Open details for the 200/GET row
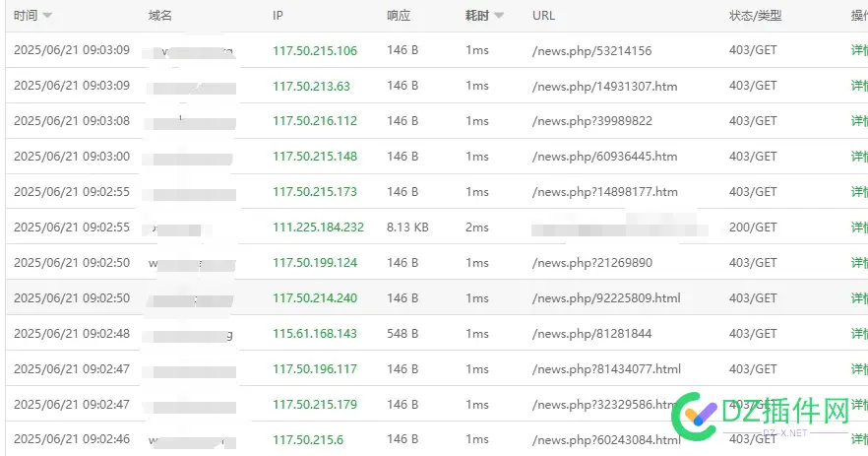Screen dimensions: 868x456 (859, 228)
